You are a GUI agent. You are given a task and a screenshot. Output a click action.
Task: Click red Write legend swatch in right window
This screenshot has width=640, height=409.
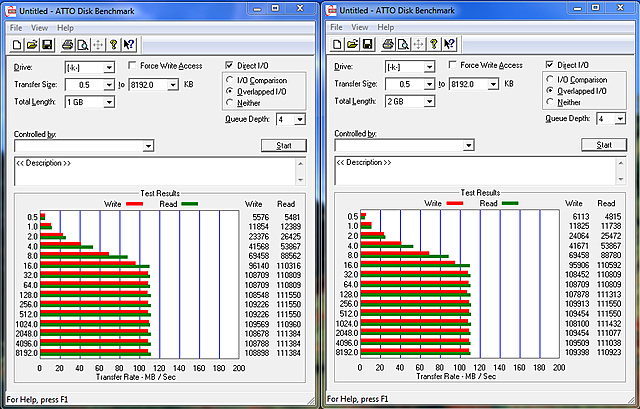(x=455, y=203)
